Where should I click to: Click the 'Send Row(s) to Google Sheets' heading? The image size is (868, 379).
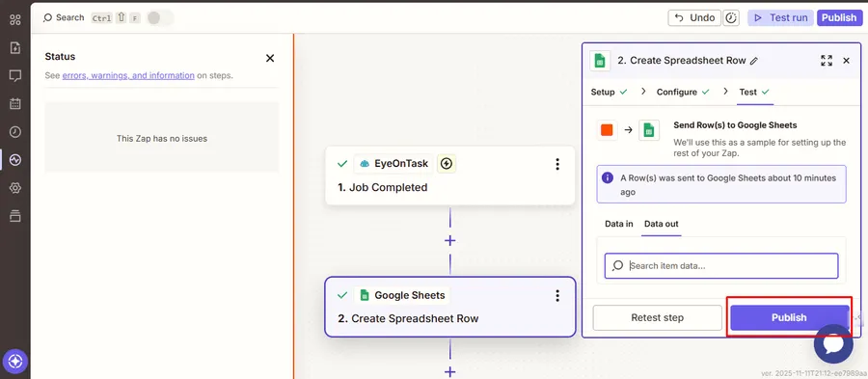pyautogui.click(x=735, y=125)
